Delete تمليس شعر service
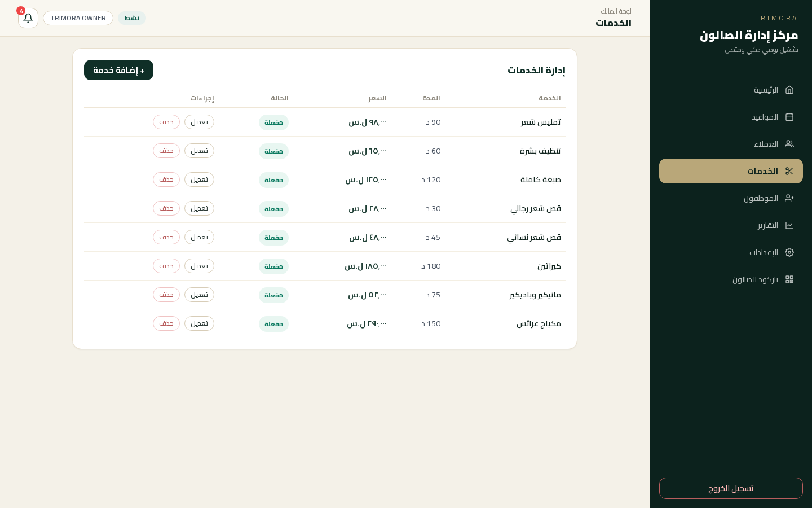Viewport: 812px width, 508px height. [x=166, y=122]
